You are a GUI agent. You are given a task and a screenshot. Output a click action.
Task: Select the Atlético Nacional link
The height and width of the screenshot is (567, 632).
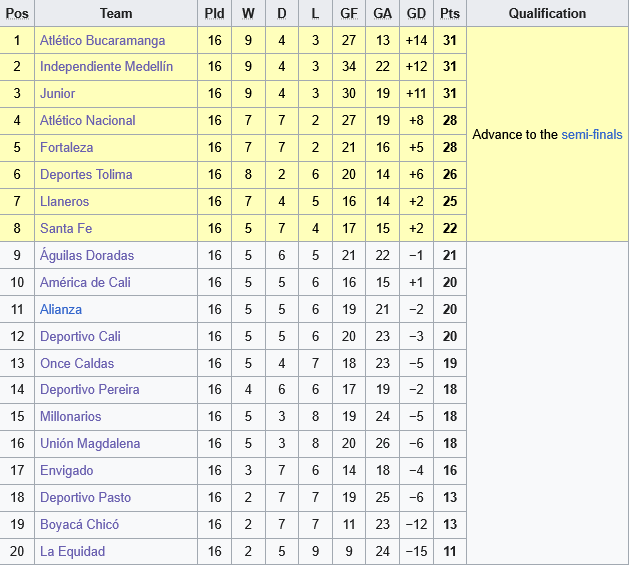click(x=87, y=121)
